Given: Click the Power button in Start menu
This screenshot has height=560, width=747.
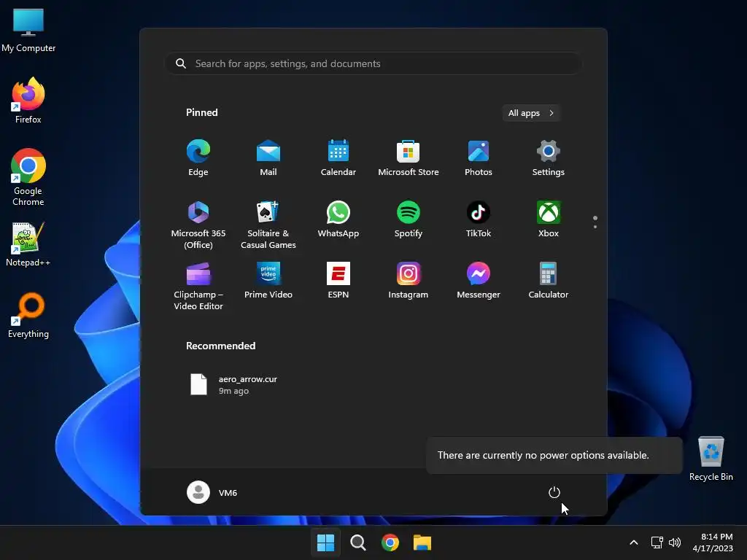Looking at the screenshot, I should tap(554, 492).
